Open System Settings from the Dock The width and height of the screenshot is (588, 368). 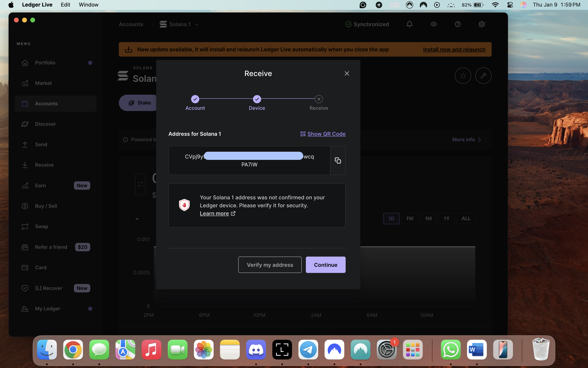click(386, 350)
